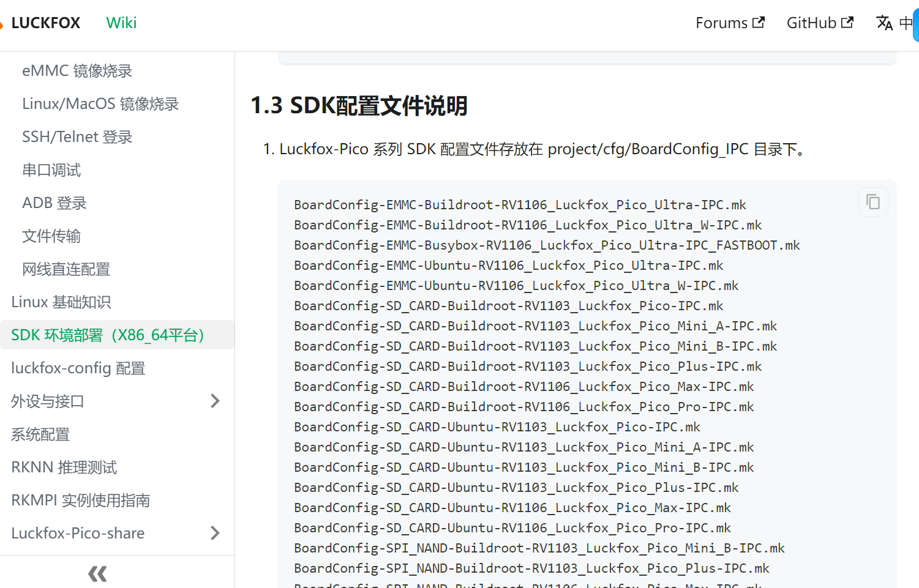This screenshot has height=588, width=919.
Task: Click SD_CARD-Buildroot-RV1103 Pico_Plus-IPC.mk line
Action: [x=528, y=367]
